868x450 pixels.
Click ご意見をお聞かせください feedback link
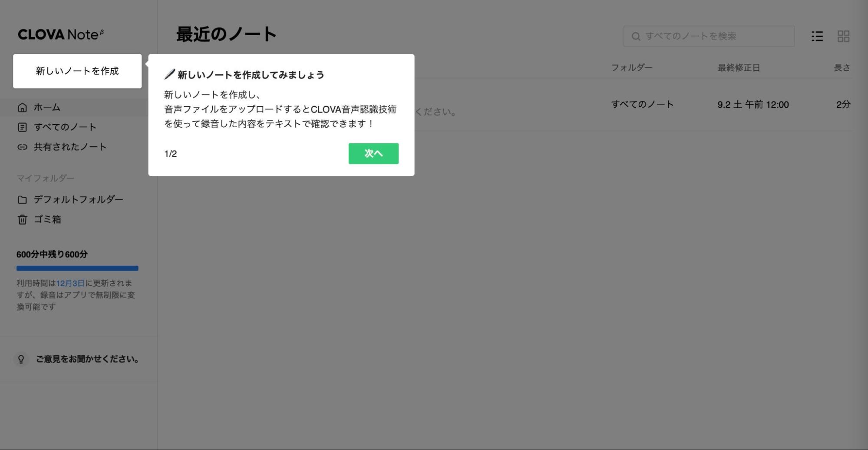click(x=87, y=359)
